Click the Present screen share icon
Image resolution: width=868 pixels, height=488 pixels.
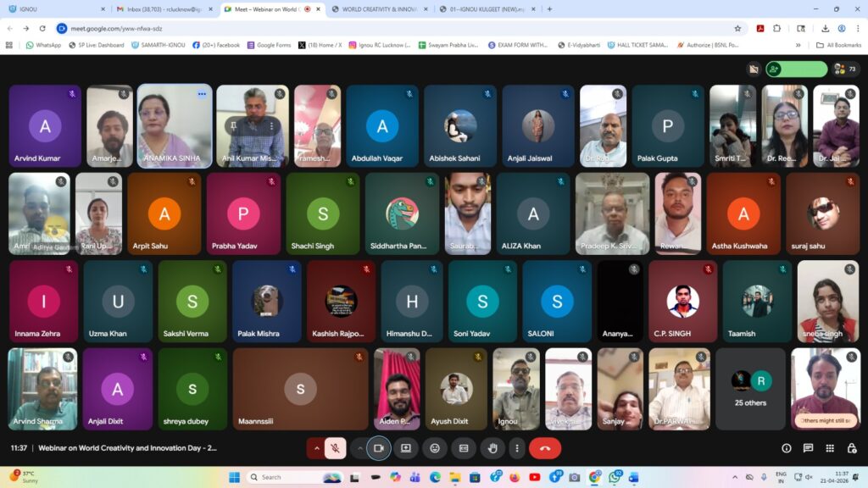point(406,448)
